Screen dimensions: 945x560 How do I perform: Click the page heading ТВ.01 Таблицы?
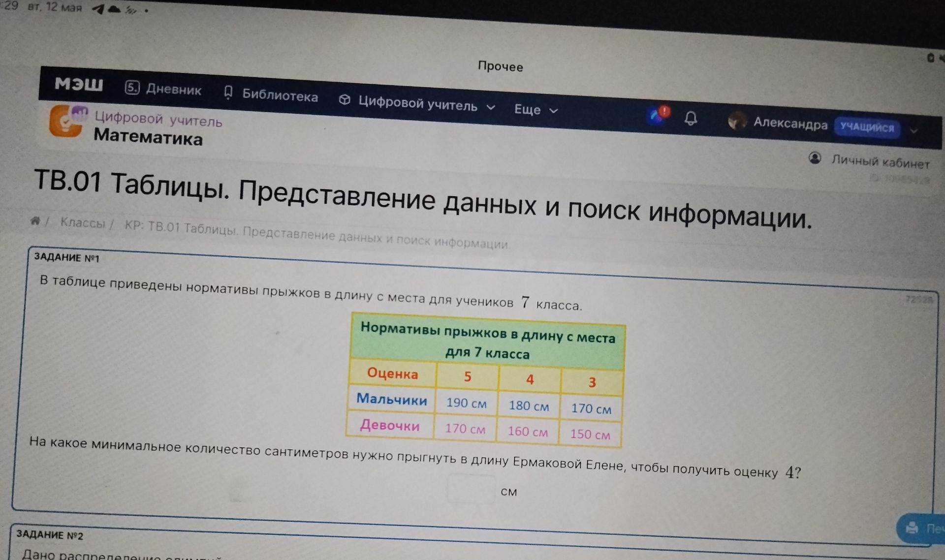423,199
